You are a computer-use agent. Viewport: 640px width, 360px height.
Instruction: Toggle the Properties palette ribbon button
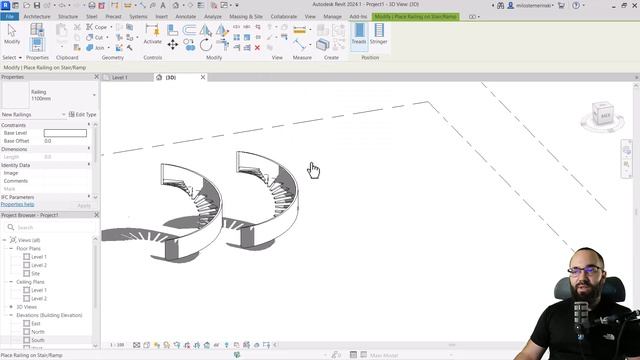click(37, 44)
